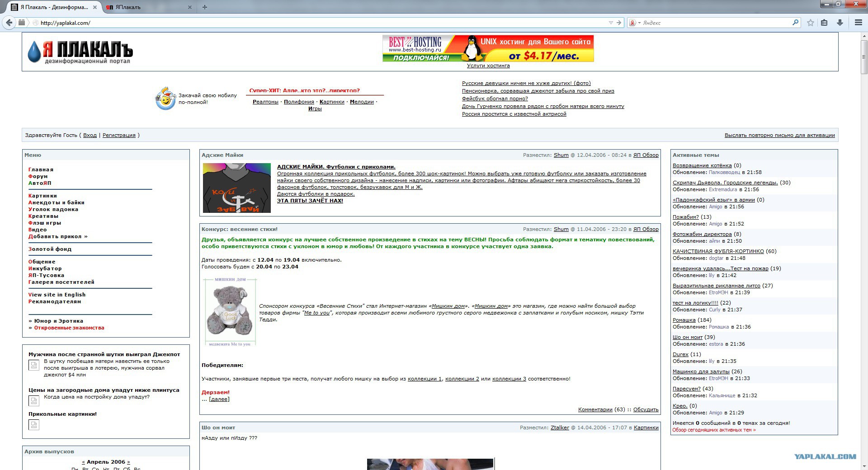Viewport: 868px width, 470px height.
Task: Click the 'Регистрация' link
Action: [119, 135]
